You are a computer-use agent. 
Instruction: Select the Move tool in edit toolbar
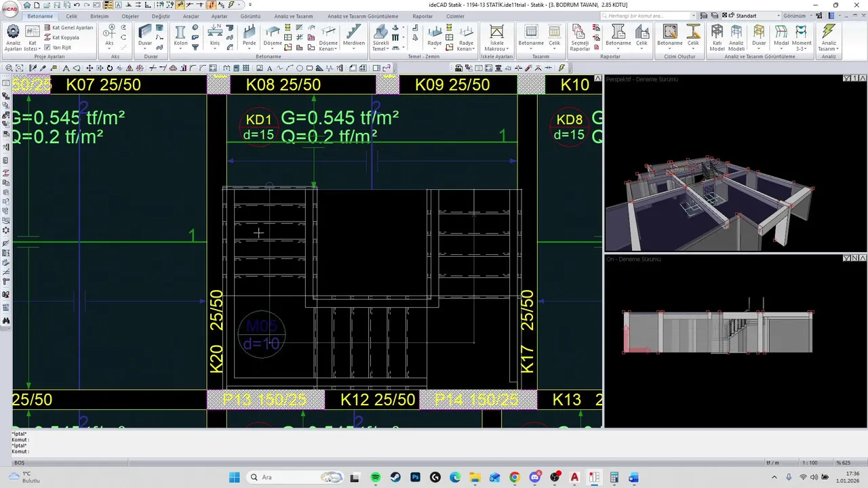coord(90,68)
